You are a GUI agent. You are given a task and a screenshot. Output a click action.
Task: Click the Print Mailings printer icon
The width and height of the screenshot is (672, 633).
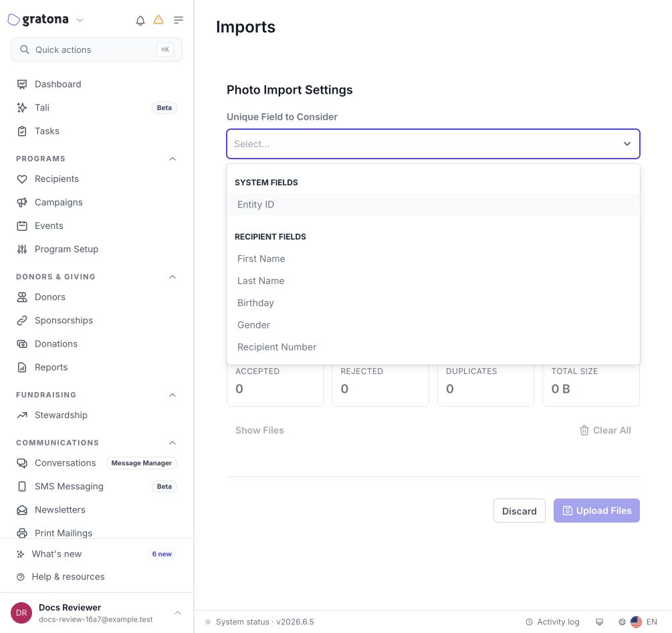[22, 533]
